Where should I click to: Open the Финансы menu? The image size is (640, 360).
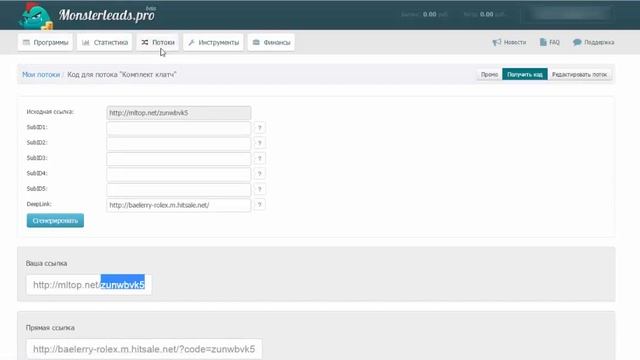click(271, 42)
